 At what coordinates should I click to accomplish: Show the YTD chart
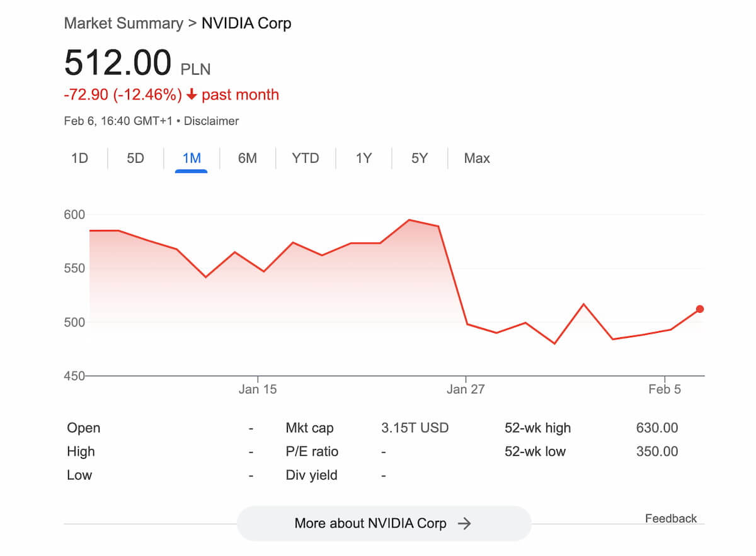[x=306, y=158]
